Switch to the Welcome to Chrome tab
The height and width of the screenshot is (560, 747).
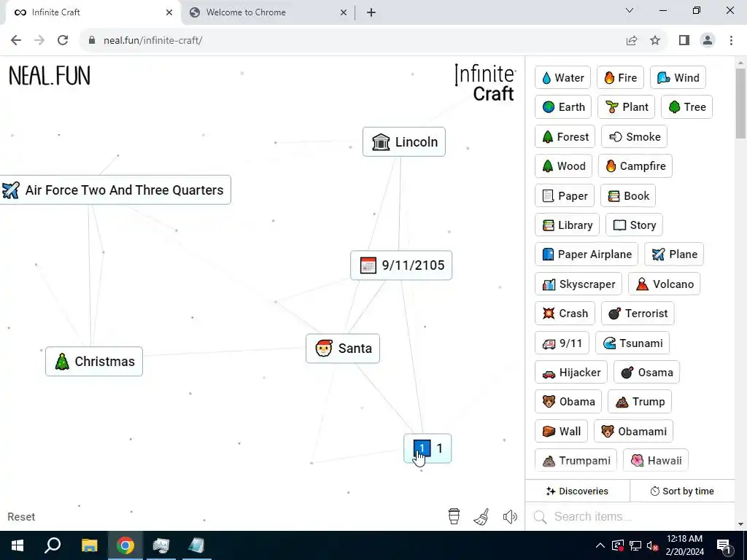268,12
